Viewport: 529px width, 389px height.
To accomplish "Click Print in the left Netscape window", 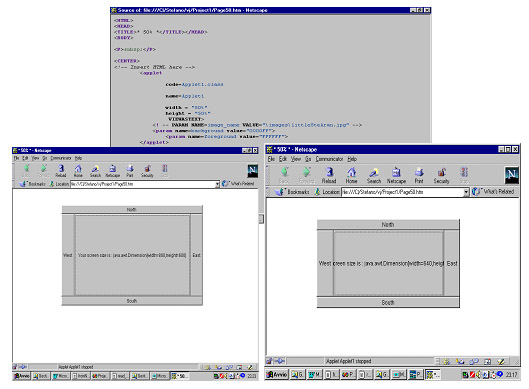I will 130,171.
